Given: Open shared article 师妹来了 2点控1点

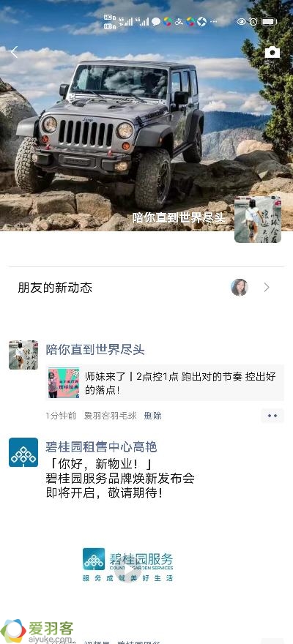Looking at the screenshot, I should (165, 383).
